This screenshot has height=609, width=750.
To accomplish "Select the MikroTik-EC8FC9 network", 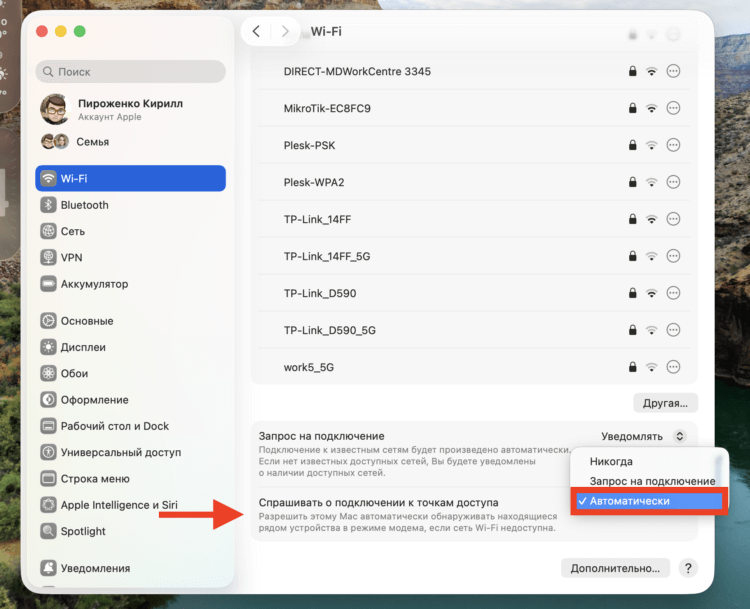I will (474, 108).
